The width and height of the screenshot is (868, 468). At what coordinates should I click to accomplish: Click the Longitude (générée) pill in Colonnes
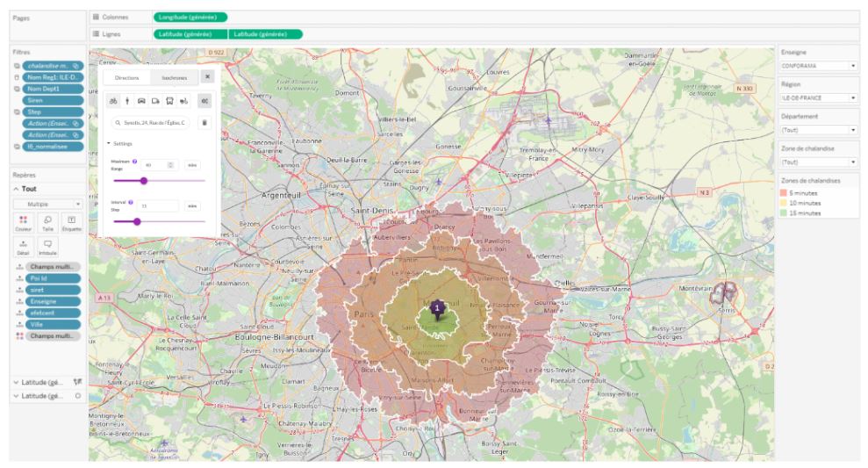tap(190, 17)
